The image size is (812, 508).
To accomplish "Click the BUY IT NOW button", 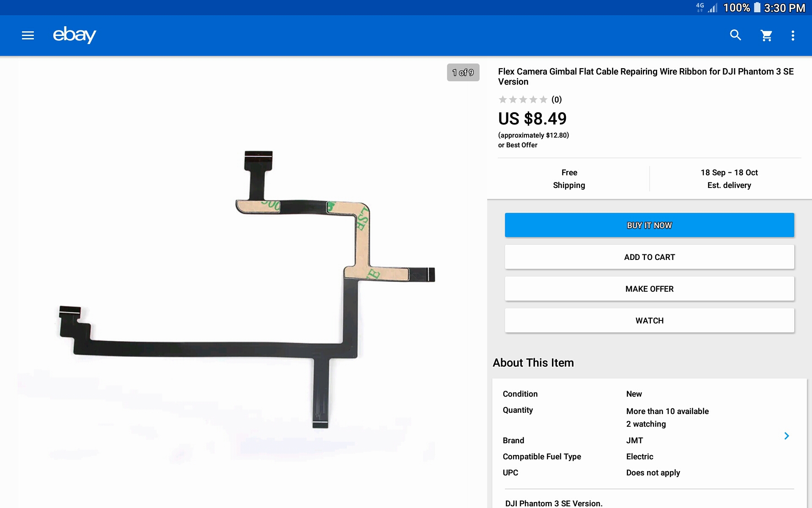I will [x=650, y=225].
